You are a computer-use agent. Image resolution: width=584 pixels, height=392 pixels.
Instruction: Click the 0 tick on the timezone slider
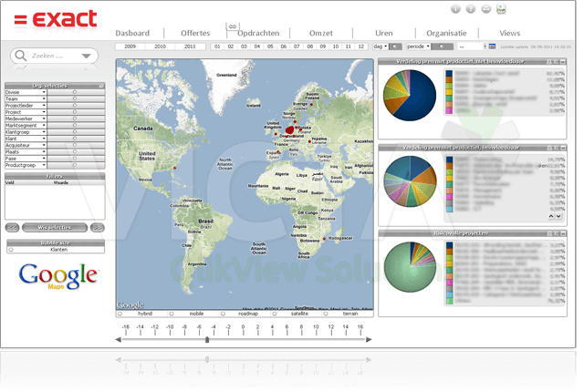click(x=243, y=329)
